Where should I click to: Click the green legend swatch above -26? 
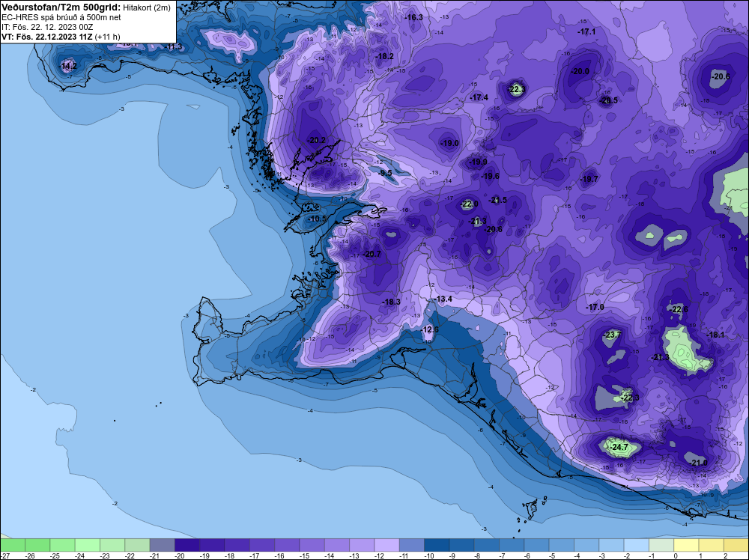coord(37,545)
